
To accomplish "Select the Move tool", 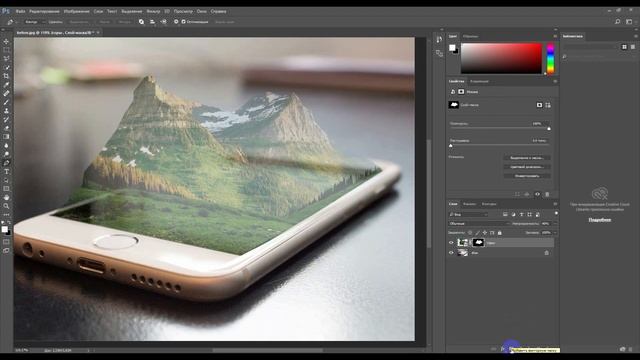I will (x=6, y=42).
